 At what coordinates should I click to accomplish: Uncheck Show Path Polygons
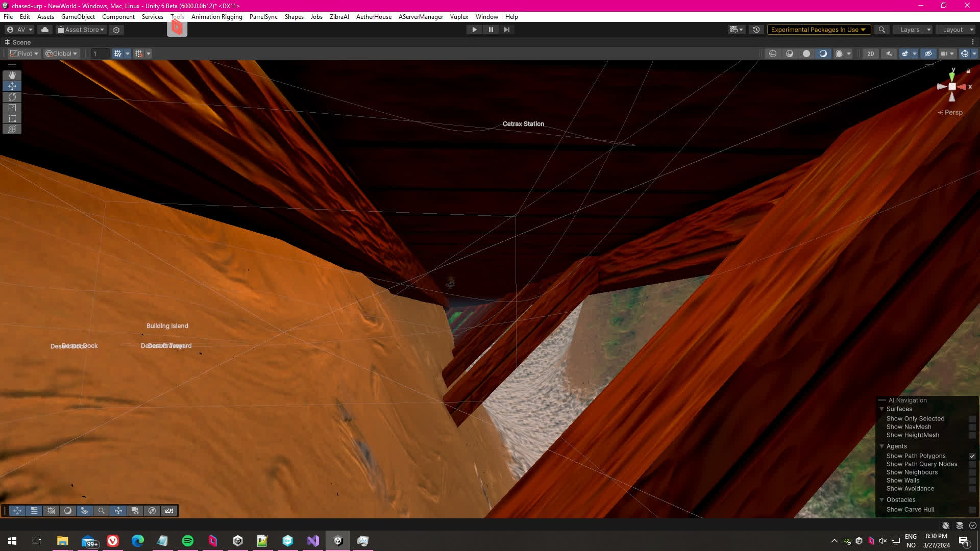click(x=972, y=456)
